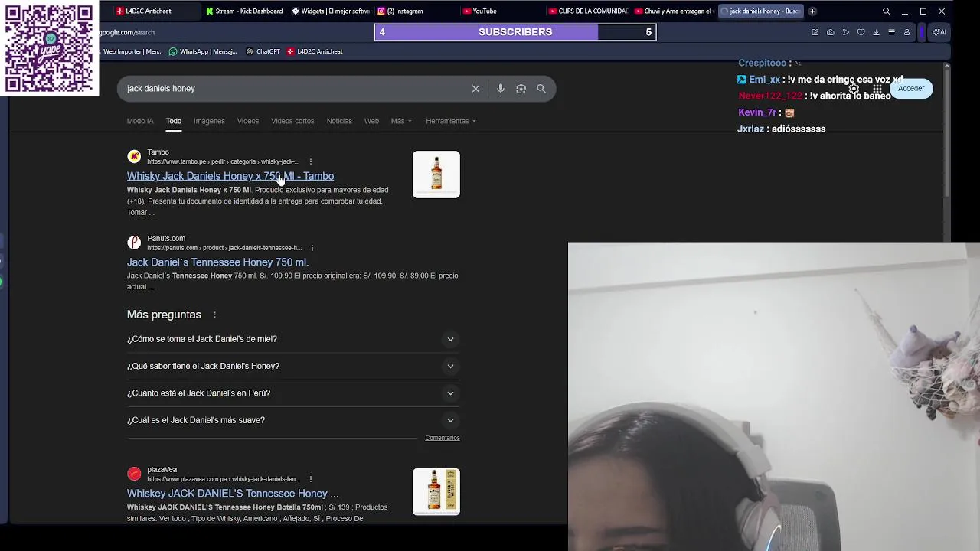Open WhatsApp bookmark in bookmarks bar

(203, 51)
